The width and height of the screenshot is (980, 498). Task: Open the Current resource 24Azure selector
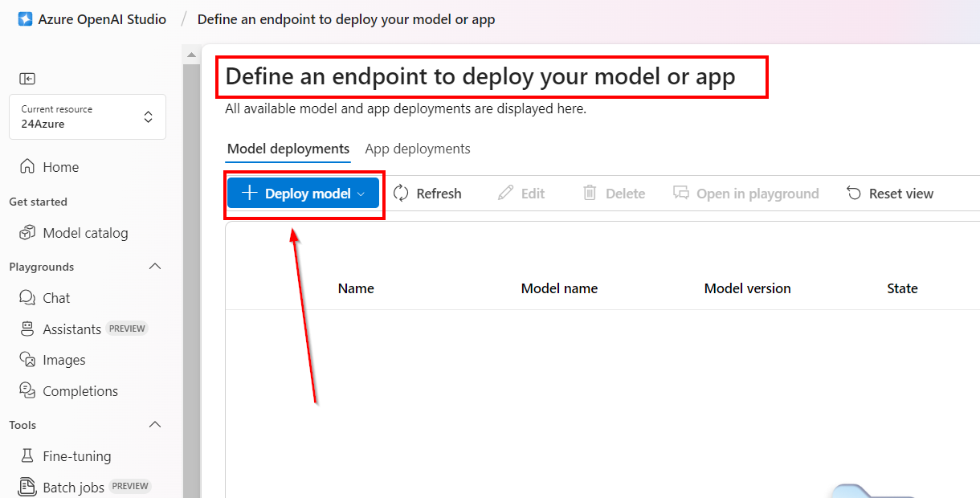click(x=88, y=117)
